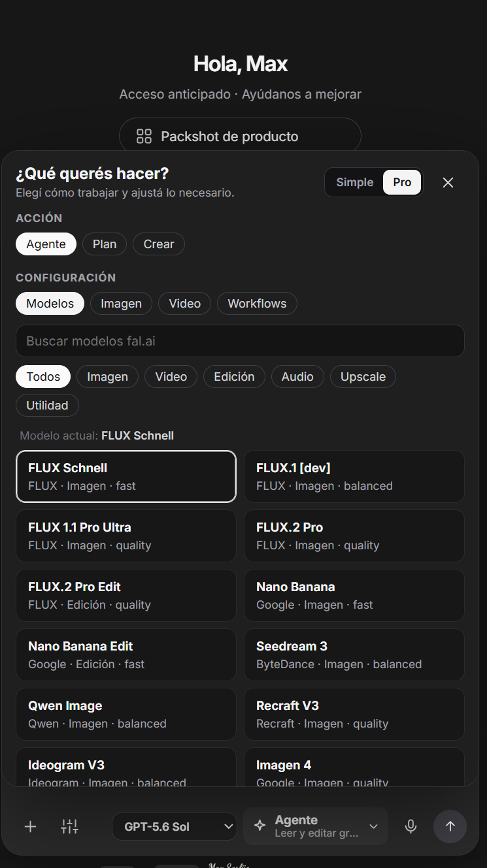This screenshot has width=487, height=868.
Task: Open the sliders settings icon
Action: coord(69,827)
